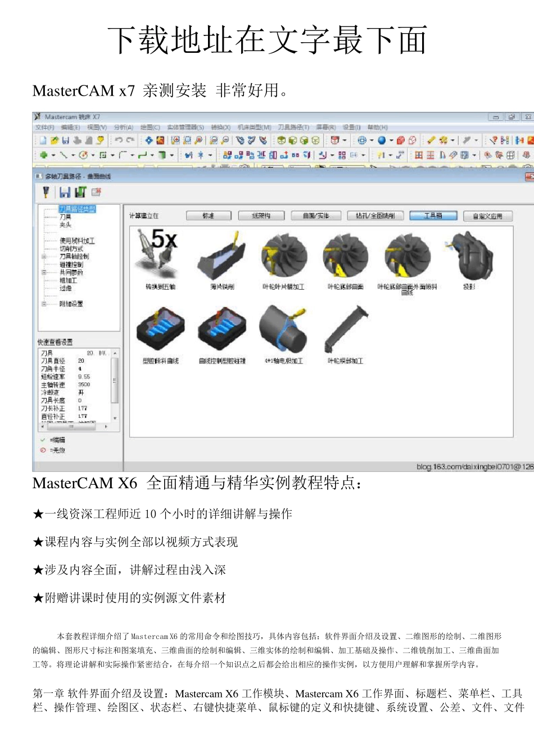Open dropdown beside the shaded sphere icon
Viewport: 534px width, 756px height.
coord(391,141)
